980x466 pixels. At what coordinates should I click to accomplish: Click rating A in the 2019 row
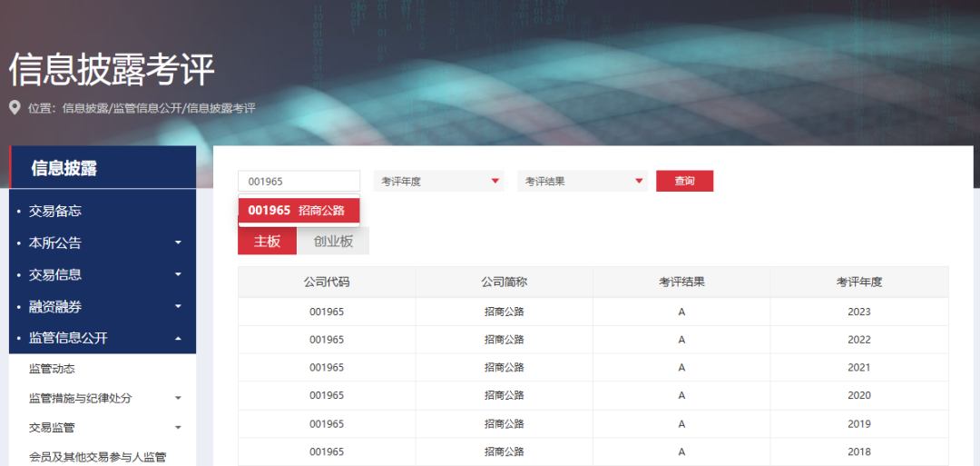681,423
